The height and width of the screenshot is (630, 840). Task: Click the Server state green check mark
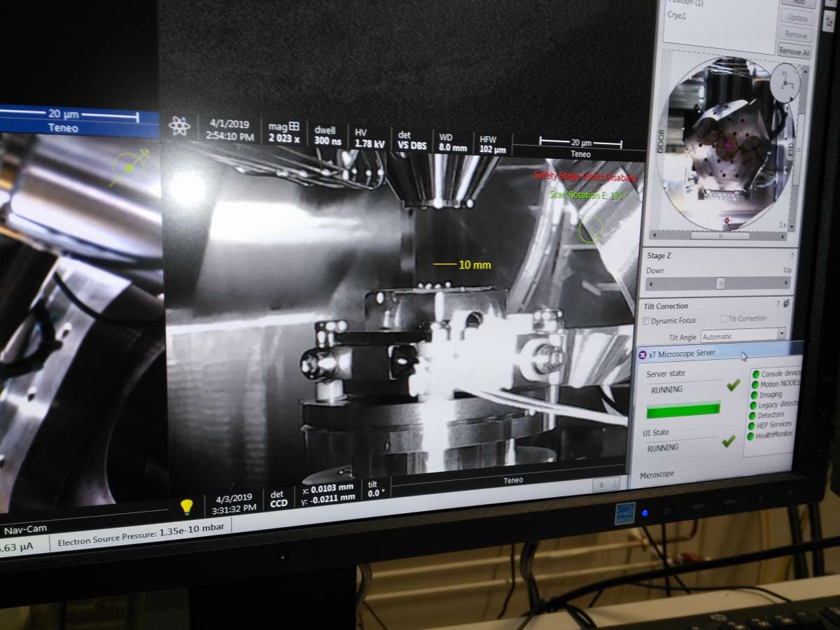(x=733, y=385)
